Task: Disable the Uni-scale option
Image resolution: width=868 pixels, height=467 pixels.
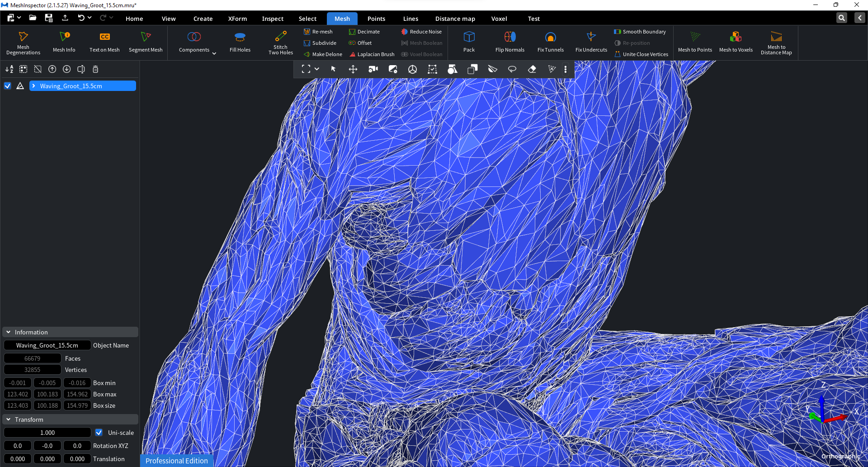Action: [99, 433]
